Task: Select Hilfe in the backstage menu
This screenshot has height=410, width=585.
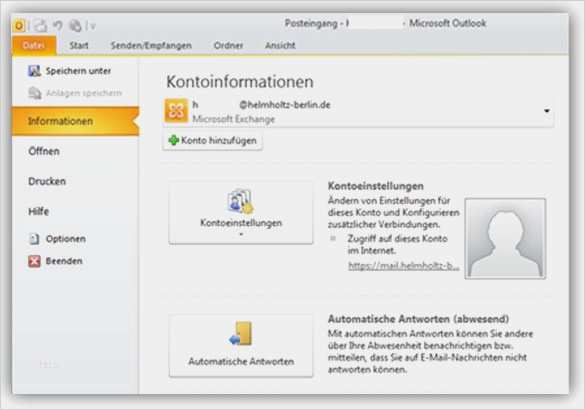Action: click(x=39, y=212)
